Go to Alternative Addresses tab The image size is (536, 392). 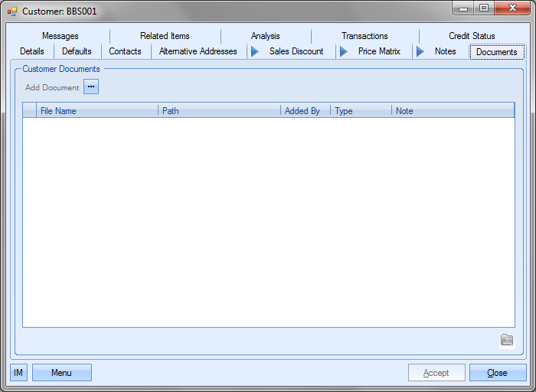(198, 52)
